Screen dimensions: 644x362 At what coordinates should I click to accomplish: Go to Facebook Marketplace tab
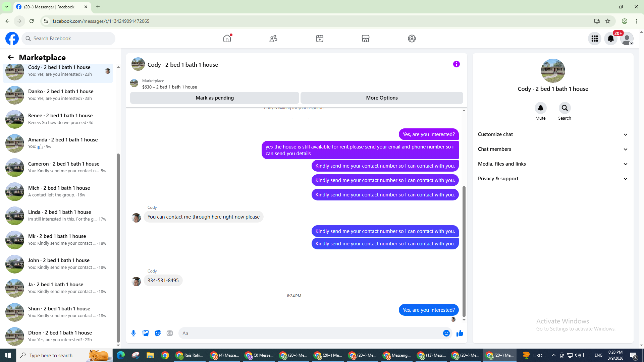pyautogui.click(x=365, y=39)
